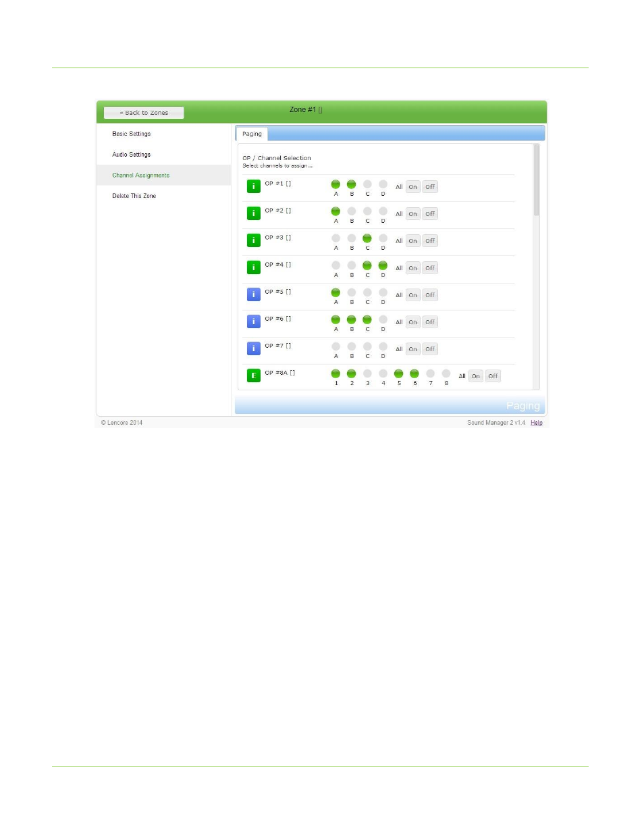Open Audio Settings section

tap(132, 155)
